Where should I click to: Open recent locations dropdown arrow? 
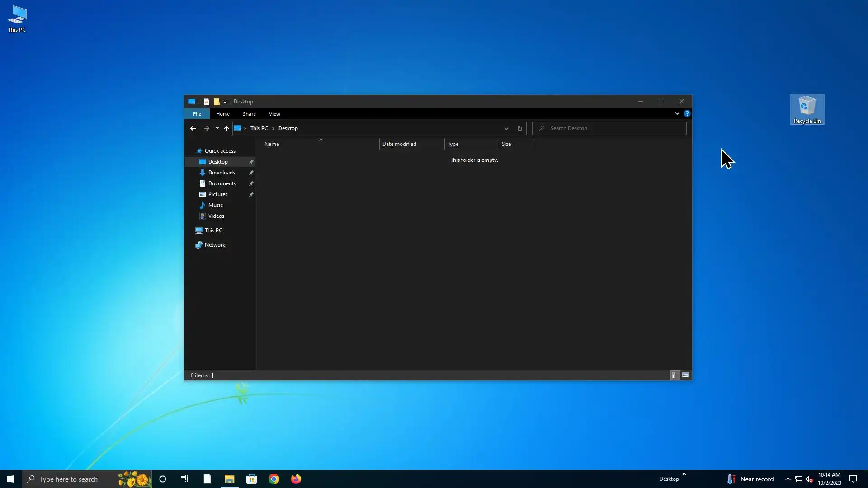[217, 128]
